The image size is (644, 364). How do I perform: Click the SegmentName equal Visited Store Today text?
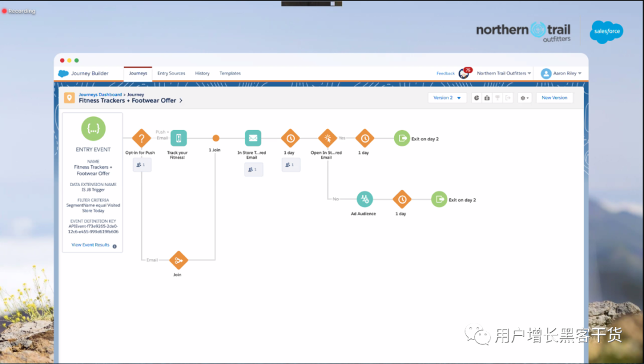tap(93, 208)
